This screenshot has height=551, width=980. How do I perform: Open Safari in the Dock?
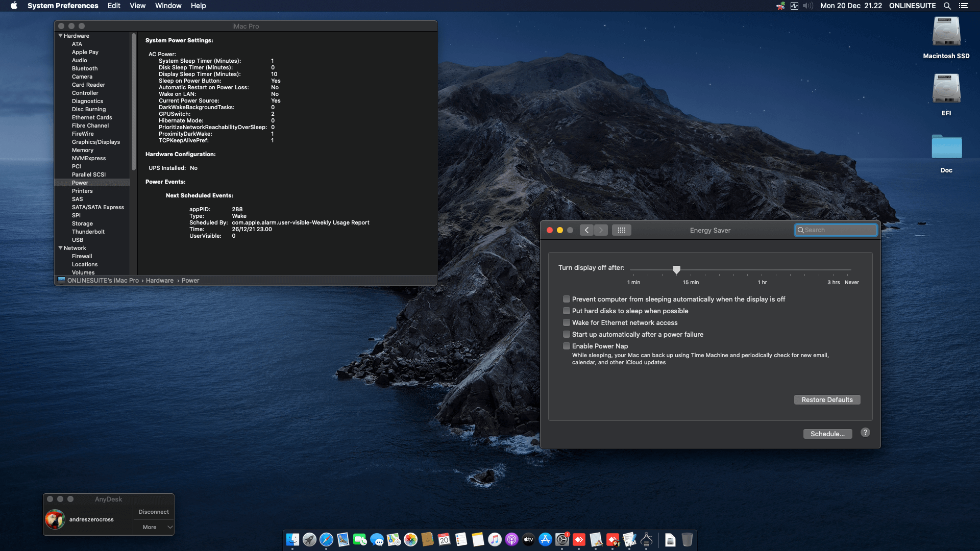click(x=326, y=539)
